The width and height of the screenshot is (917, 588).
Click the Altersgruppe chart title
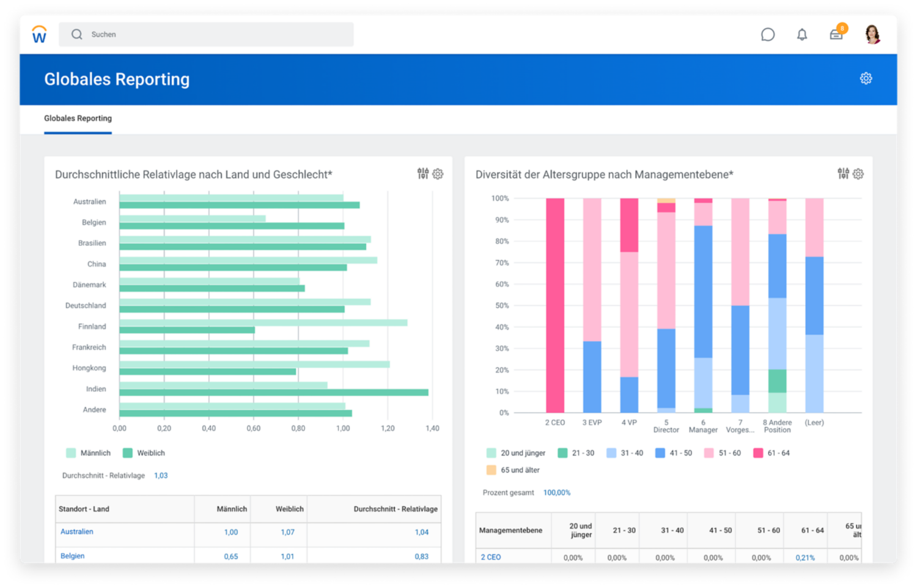tap(605, 175)
